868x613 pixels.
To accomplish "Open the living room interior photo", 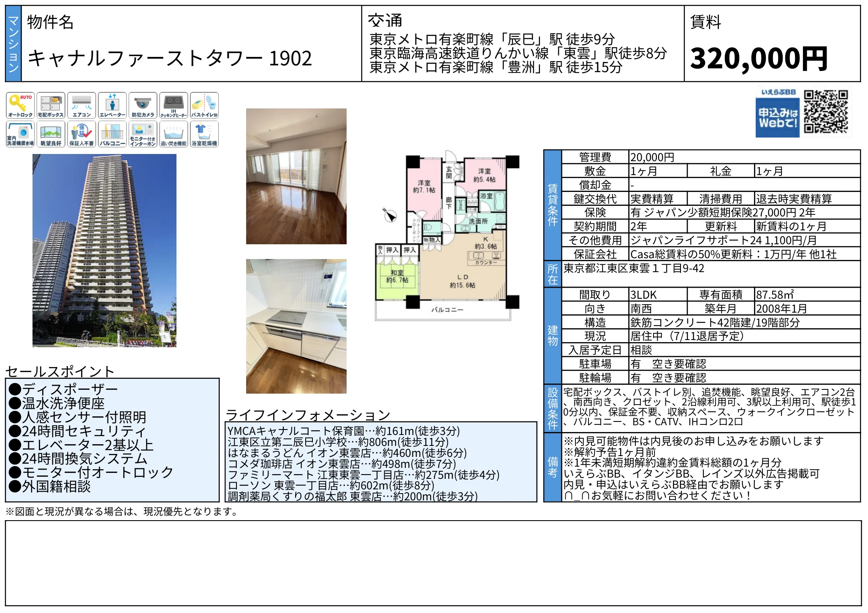I will pyautogui.click(x=296, y=176).
